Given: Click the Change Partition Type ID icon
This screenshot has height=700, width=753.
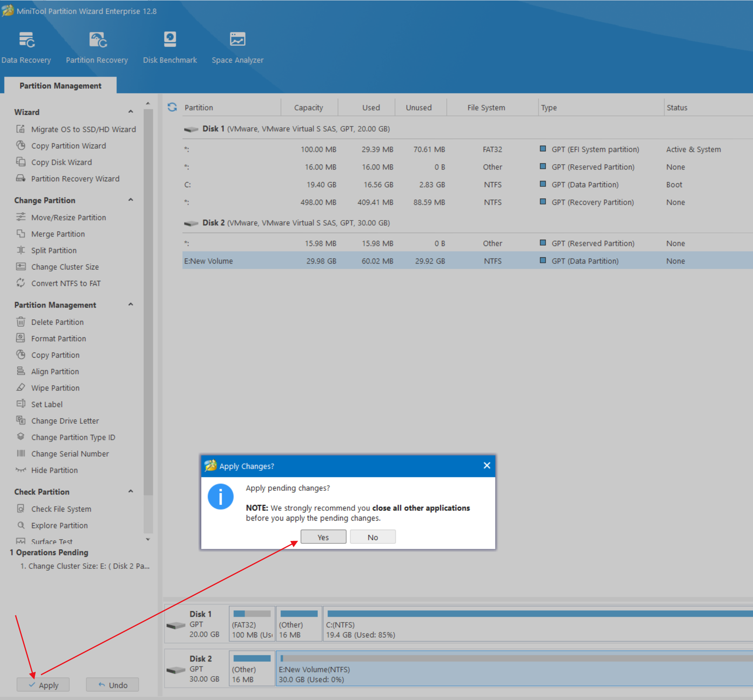Looking at the screenshot, I should coord(20,437).
